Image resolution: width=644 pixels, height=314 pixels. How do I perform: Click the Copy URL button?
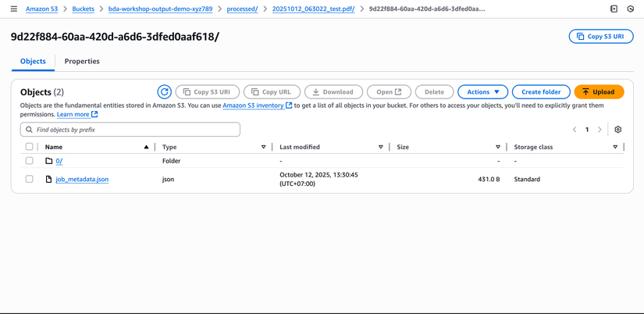point(272,92)
